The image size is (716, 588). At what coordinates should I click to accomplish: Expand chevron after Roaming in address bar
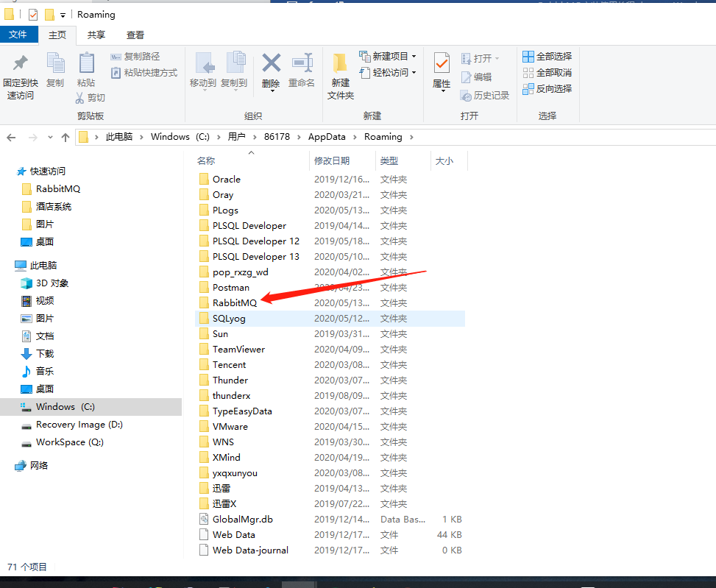click(x=411, y=137)
